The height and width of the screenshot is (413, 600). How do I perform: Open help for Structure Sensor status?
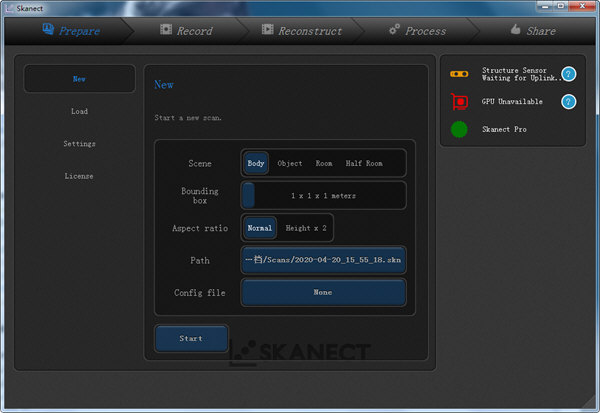(x=569, y=74)
